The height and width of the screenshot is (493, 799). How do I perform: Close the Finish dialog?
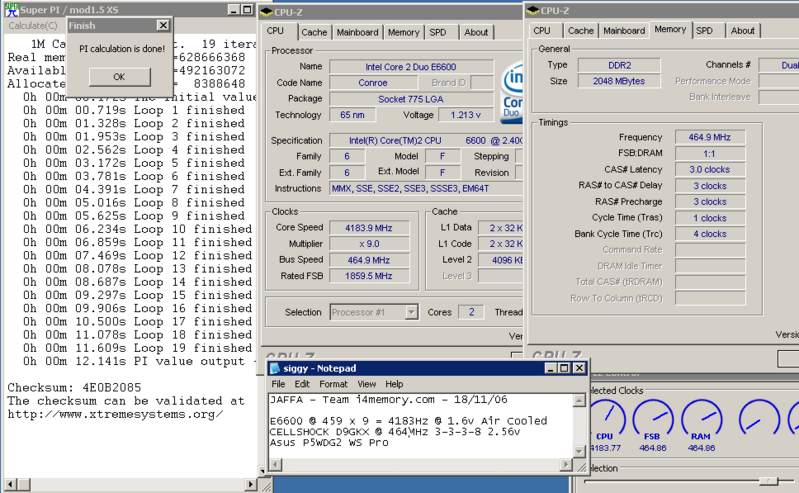[163, 25]
